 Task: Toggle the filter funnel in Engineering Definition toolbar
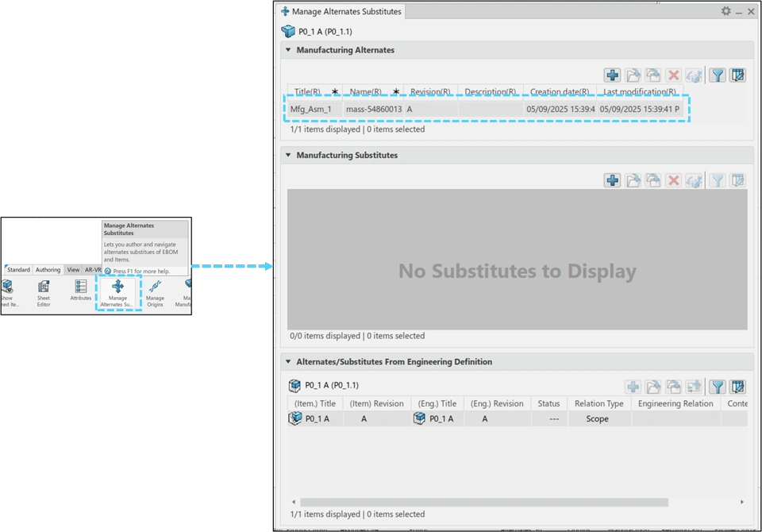718,387
